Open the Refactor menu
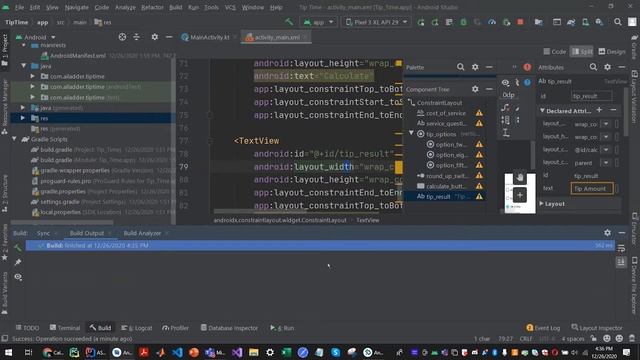 pyautogui.click(x=152, y=7)
